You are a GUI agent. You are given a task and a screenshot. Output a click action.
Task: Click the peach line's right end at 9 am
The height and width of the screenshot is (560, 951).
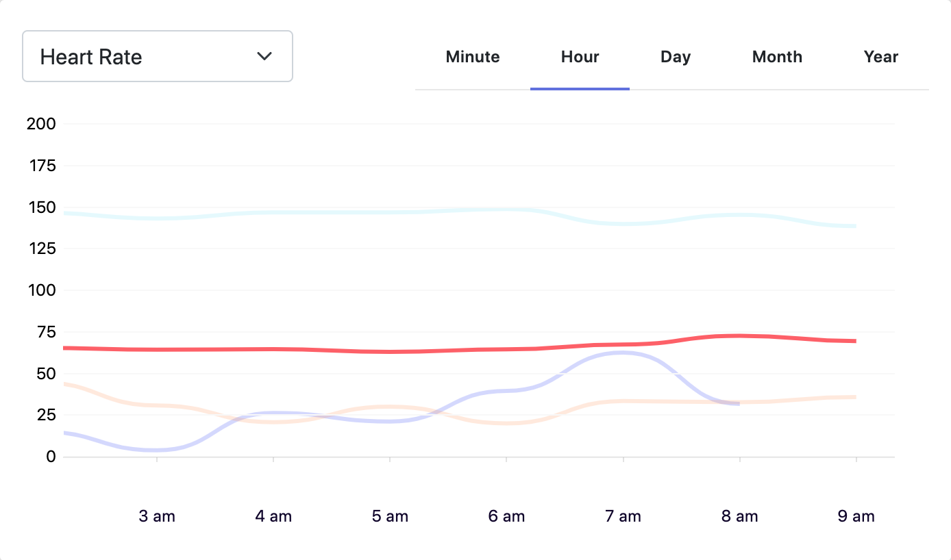853,397
